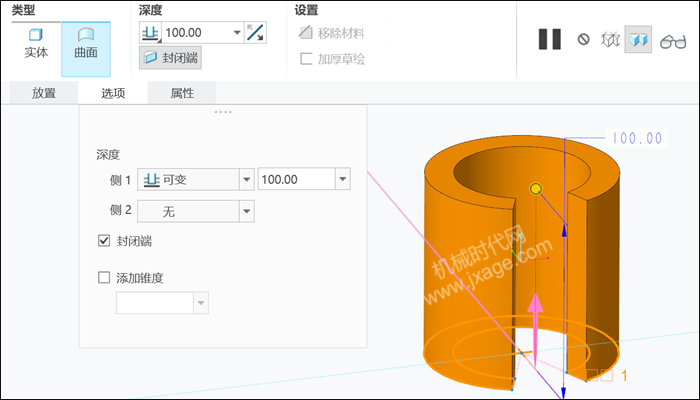
Task: Open ribbon depth value dropdown arrow
Action: coord(237,33)
